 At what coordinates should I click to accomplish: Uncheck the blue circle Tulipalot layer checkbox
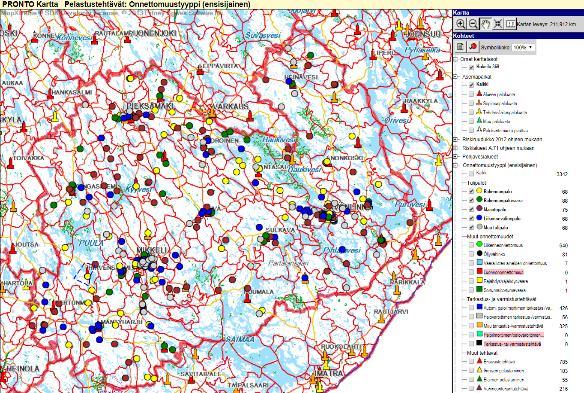coord(472,219)
